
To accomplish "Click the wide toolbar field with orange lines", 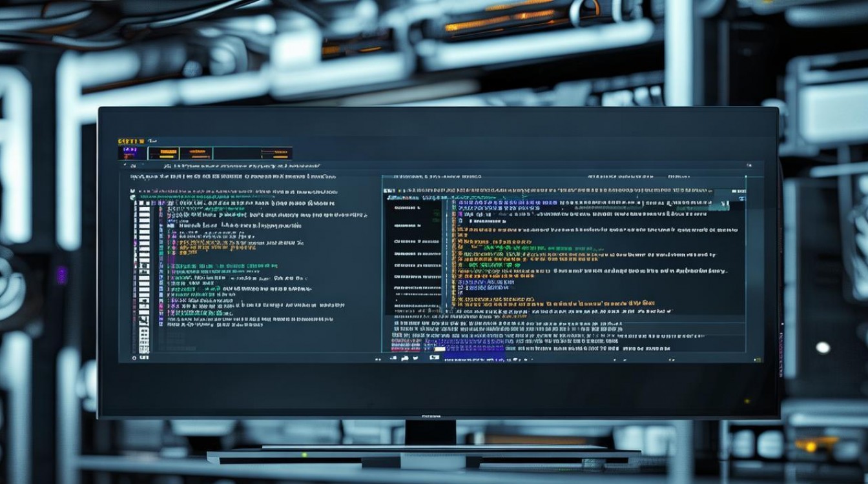I will tap(253, 153).
